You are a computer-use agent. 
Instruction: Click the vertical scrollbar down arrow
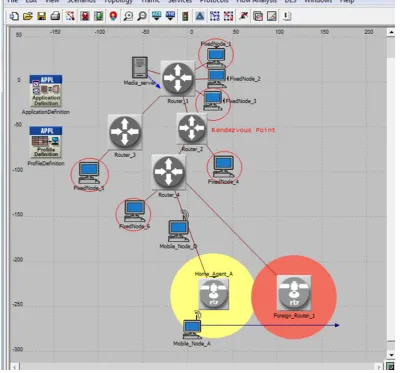[391, 355]
